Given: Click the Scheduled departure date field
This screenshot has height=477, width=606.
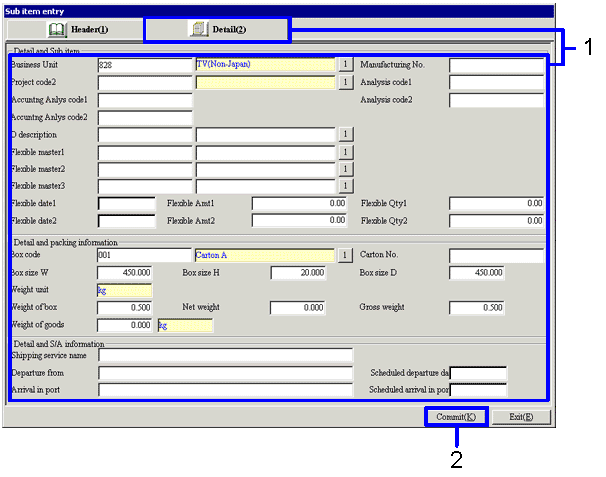Looking at the screenshot, I should tap(478, 373).
